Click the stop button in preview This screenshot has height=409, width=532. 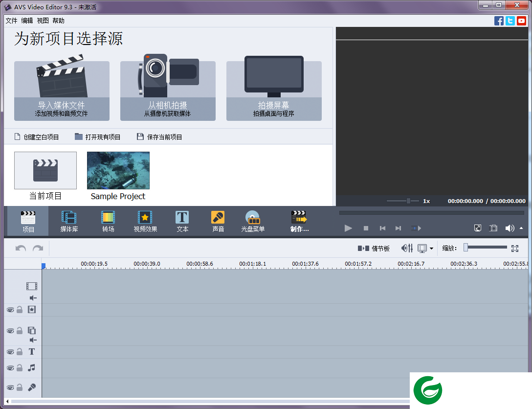366,228
